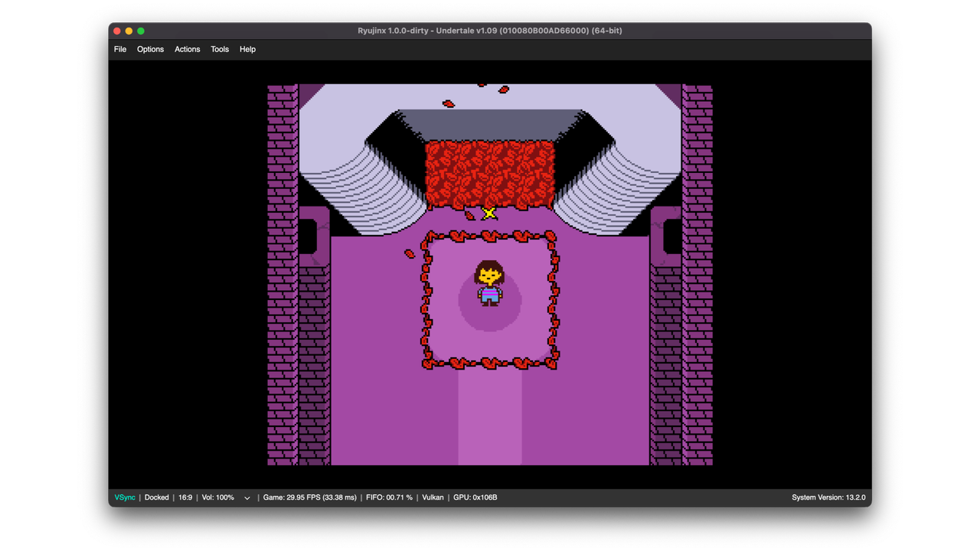Screen dimensions: 980x551
Task: Open the Tools menu
Action: 220,49
